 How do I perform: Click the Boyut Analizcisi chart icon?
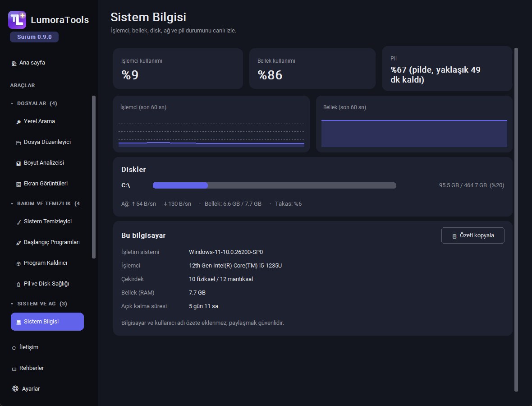(x=18, y=163)
